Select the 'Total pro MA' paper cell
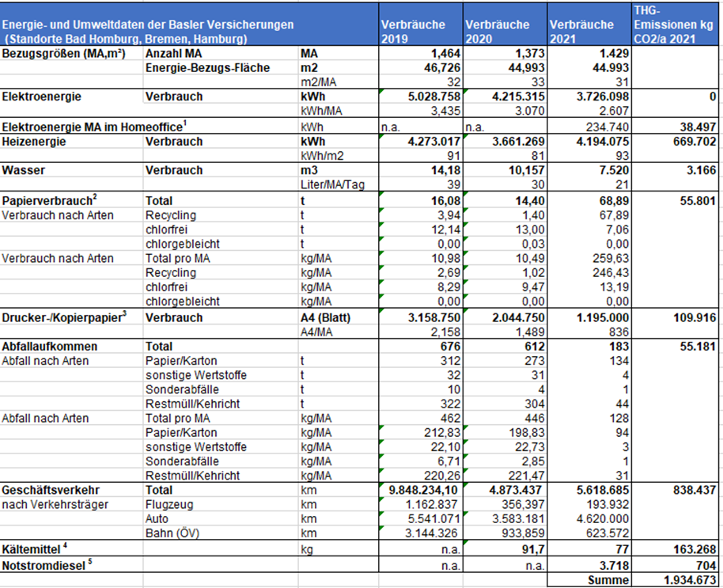Image resolution: width=723 pixels, height=588 pixels. pyautogui.click(x=177, y=258)
